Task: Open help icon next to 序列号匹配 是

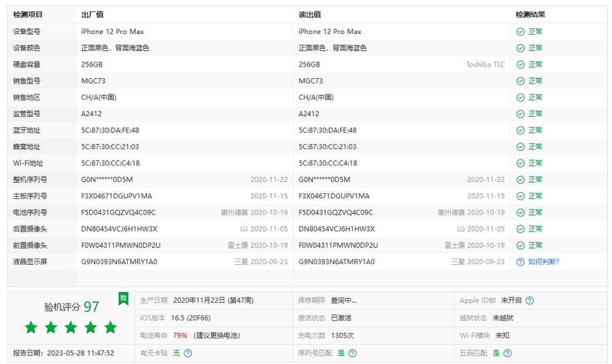Action: coord(352,353)
